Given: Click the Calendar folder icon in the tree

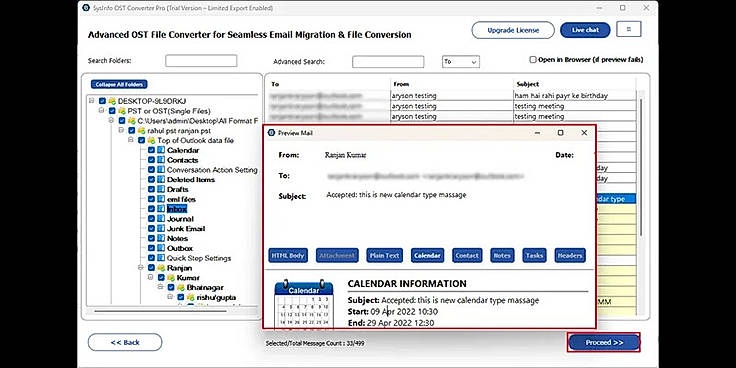Looking at the screenshot, I should [x=161, y=150].
